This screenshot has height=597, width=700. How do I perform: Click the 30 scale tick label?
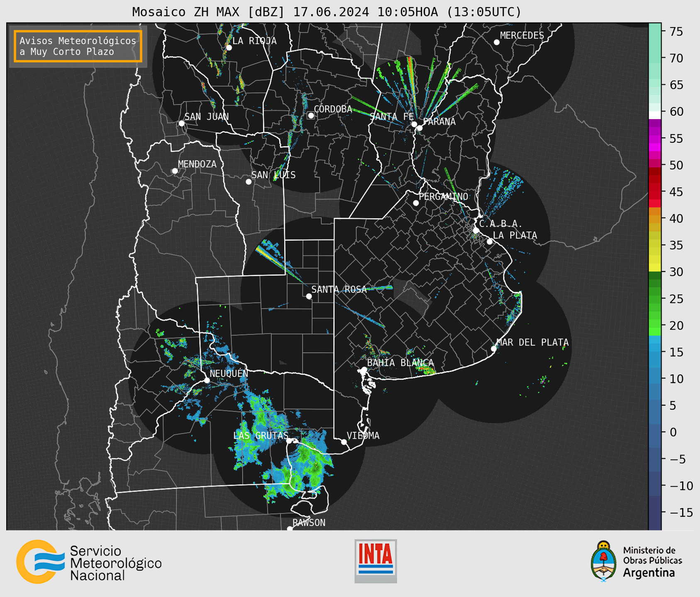click(x=676, y=272)
